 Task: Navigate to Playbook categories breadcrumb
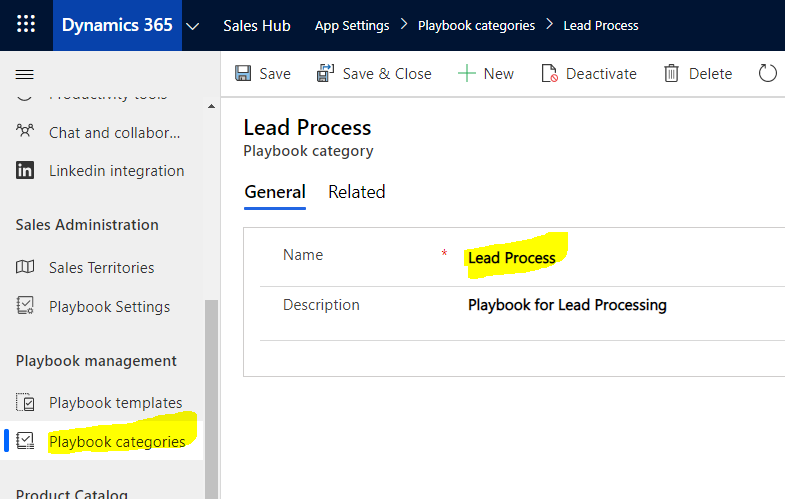[476, 25]
